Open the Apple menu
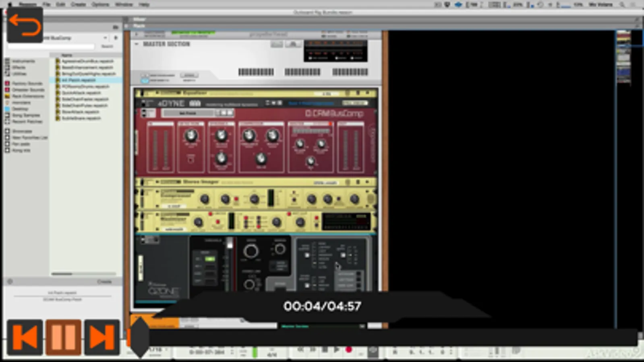 [x=10, y=4]
